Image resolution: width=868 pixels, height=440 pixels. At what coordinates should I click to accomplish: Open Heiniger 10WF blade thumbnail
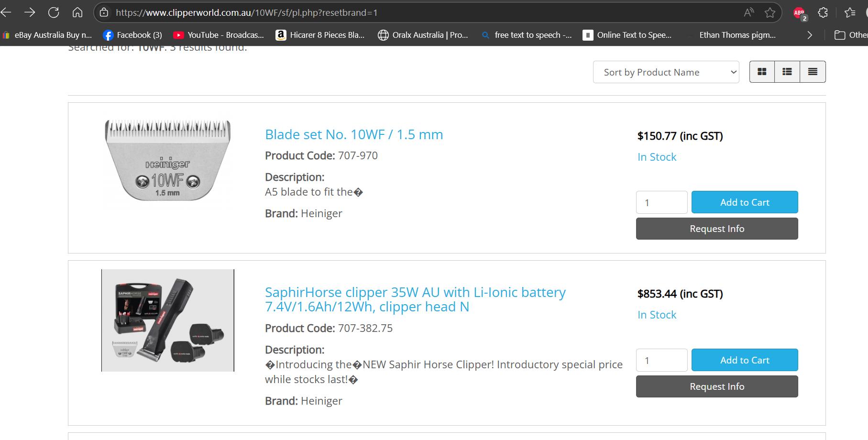click(x=168, y=160)
